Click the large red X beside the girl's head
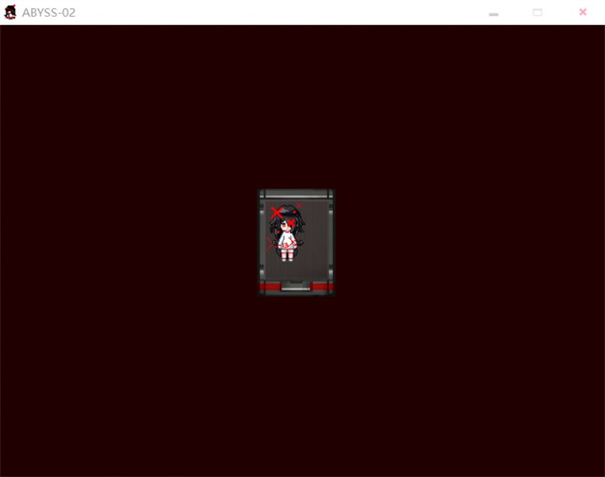The width and height of the screenshot is (605, 477). [x=276, y=213]
